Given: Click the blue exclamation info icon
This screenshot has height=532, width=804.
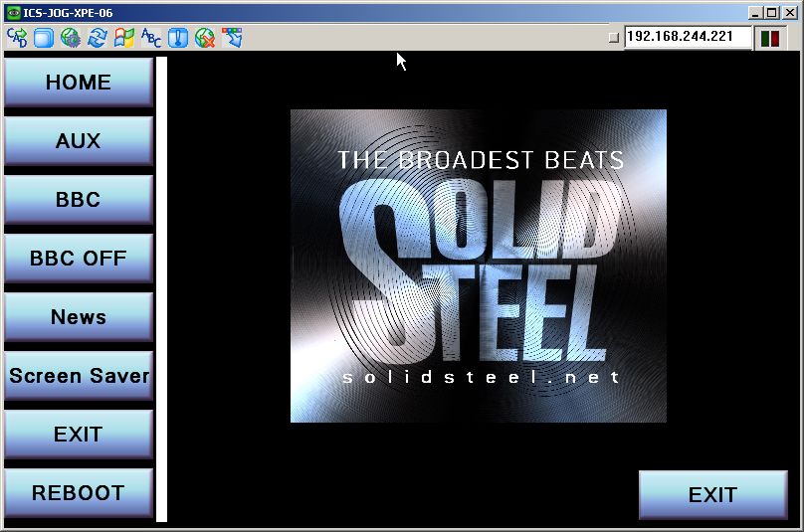Looking at the screenshot, I should (178, 38).
